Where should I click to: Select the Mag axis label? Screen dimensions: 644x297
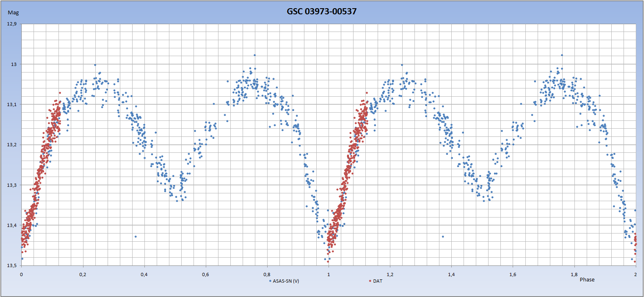click(13, 13)
